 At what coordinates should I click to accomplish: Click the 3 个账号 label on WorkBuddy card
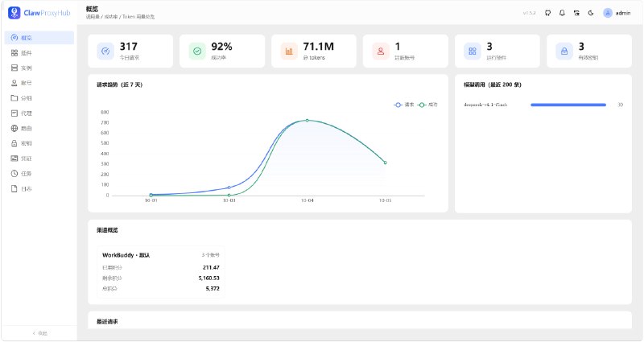tap(210, 255)
